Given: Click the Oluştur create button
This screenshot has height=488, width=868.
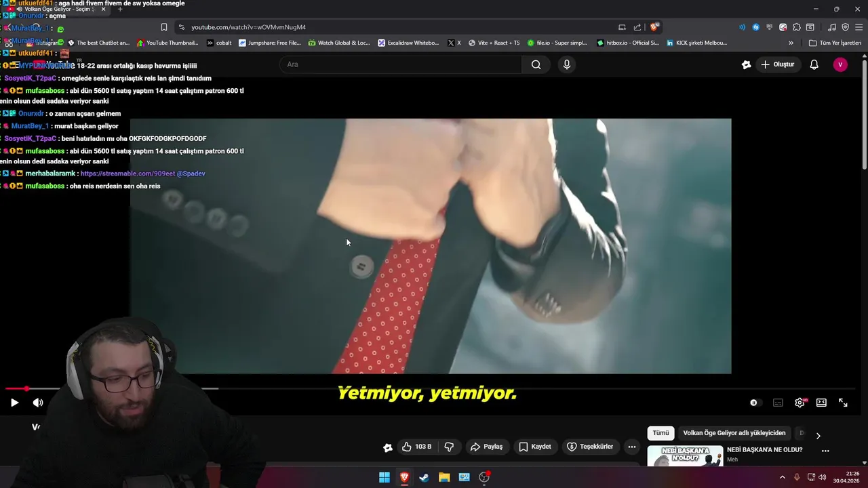Looking at the screenshot, I should point(778,64).
